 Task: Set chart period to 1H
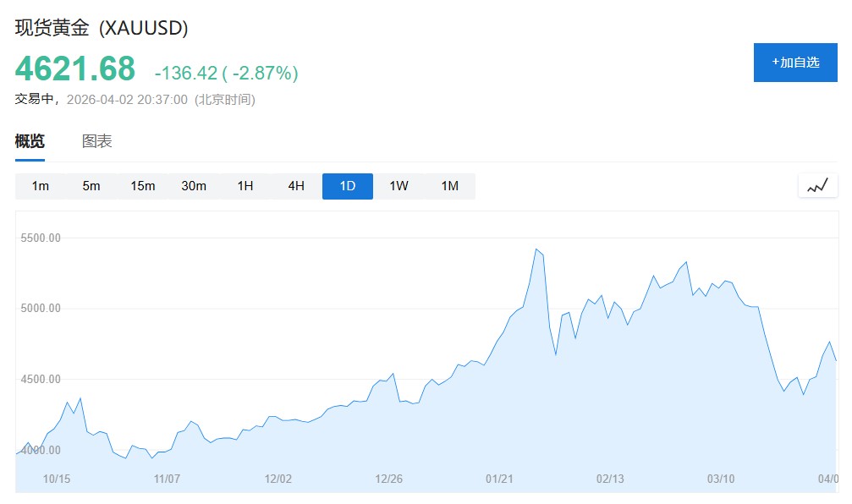point(245,186)
